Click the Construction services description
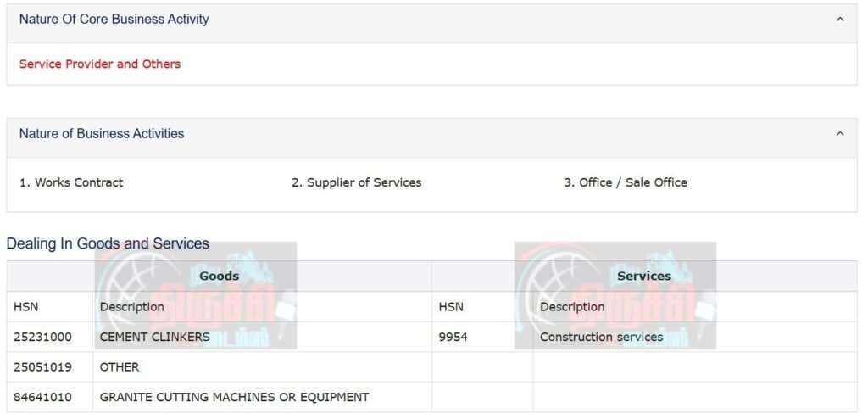This screenshot has width=868, height=419. click(601, 337)
